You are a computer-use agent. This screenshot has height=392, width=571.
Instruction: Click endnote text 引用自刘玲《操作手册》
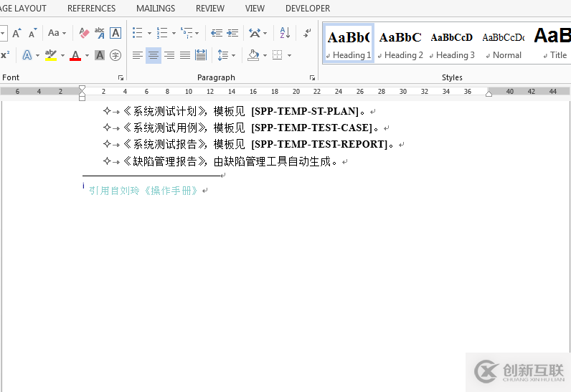(143, 191)
